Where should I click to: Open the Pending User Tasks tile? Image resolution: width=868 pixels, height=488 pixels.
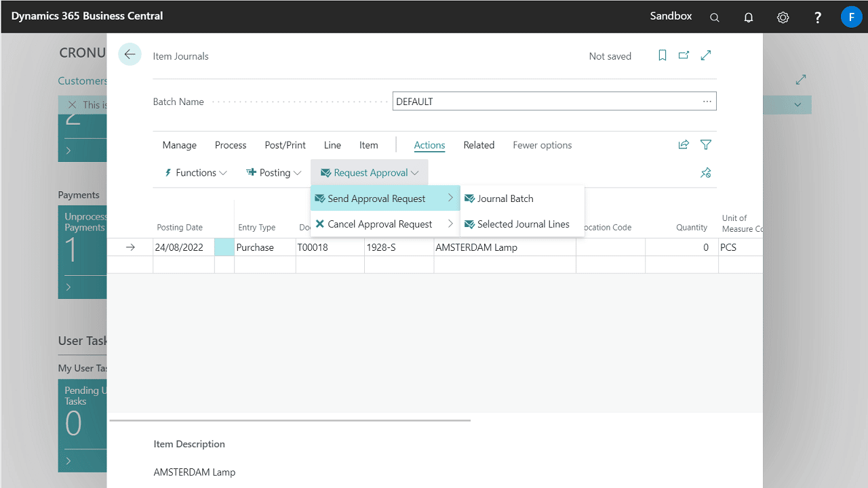coord(82,426)
